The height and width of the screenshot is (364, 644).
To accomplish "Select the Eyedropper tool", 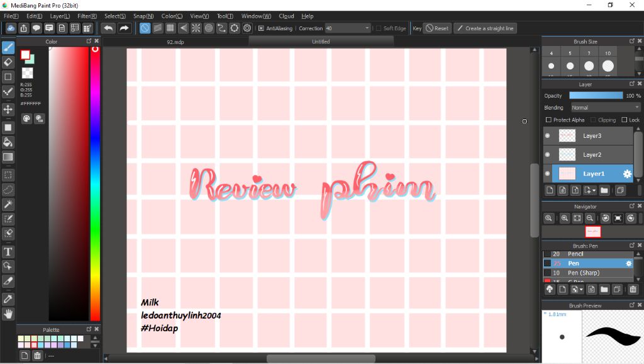I will click(8, 299).
